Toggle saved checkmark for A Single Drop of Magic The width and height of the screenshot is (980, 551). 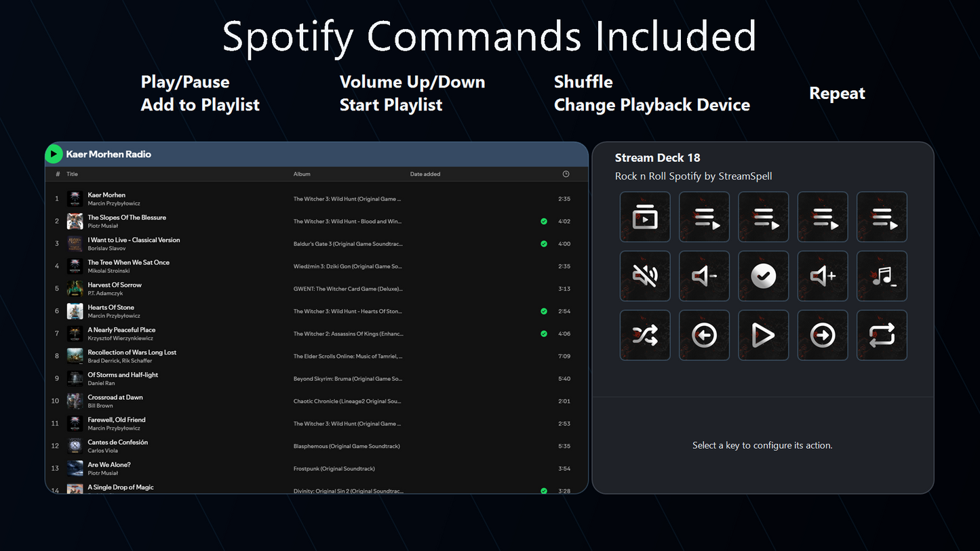pos(544,491)
